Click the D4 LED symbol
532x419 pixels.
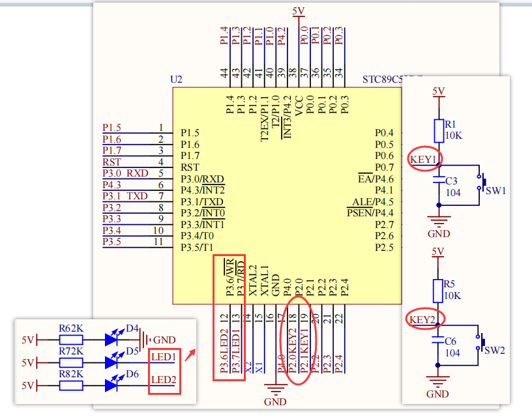[114, 337]
